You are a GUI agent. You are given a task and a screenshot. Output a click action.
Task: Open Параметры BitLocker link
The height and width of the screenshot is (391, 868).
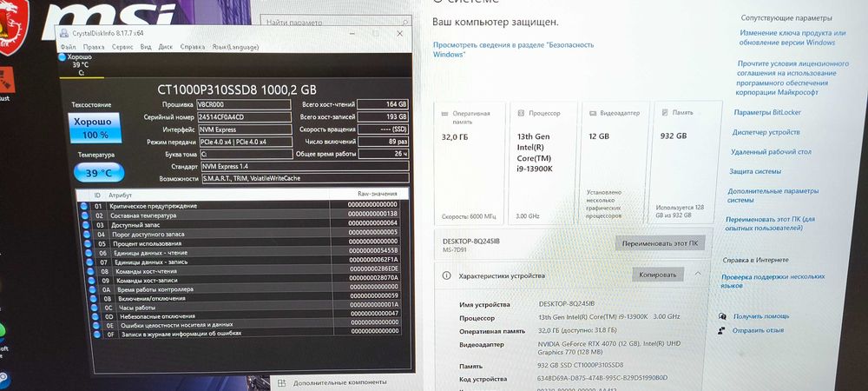tap(767, 112)
